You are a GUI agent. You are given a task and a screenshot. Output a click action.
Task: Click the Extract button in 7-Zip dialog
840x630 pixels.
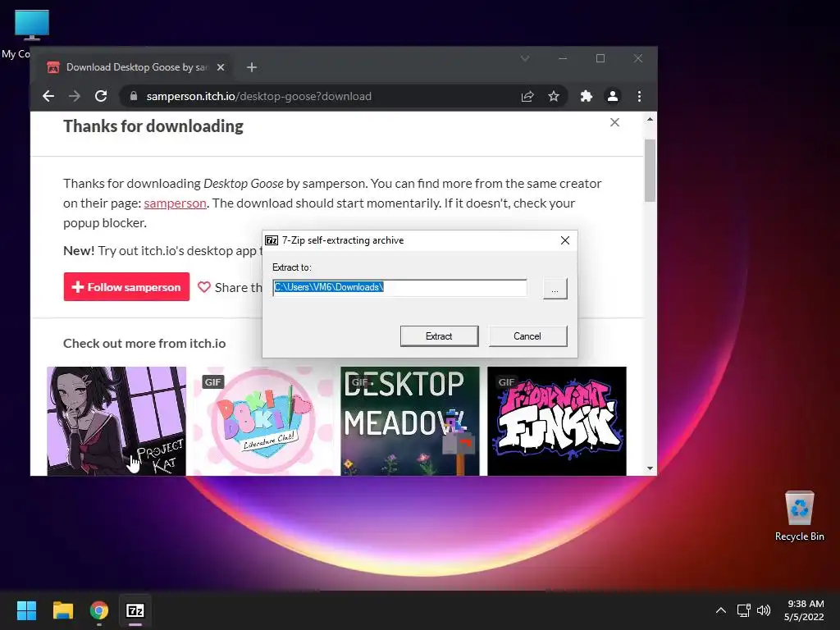439,336
